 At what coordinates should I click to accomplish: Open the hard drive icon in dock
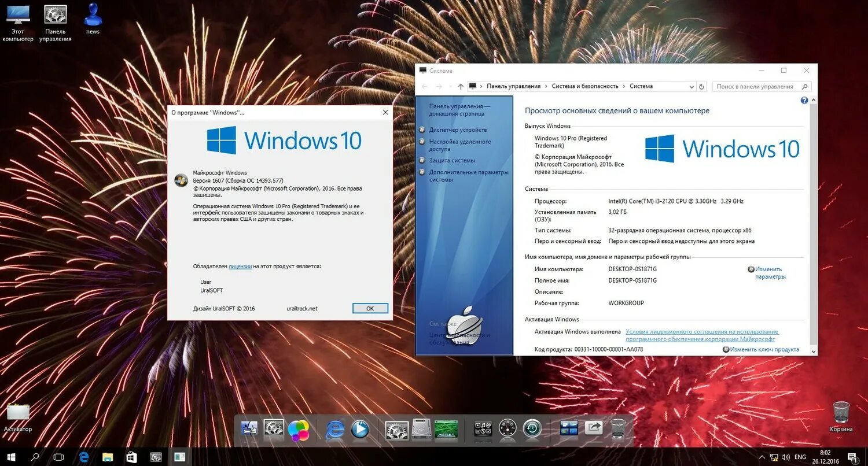[422, 430]
